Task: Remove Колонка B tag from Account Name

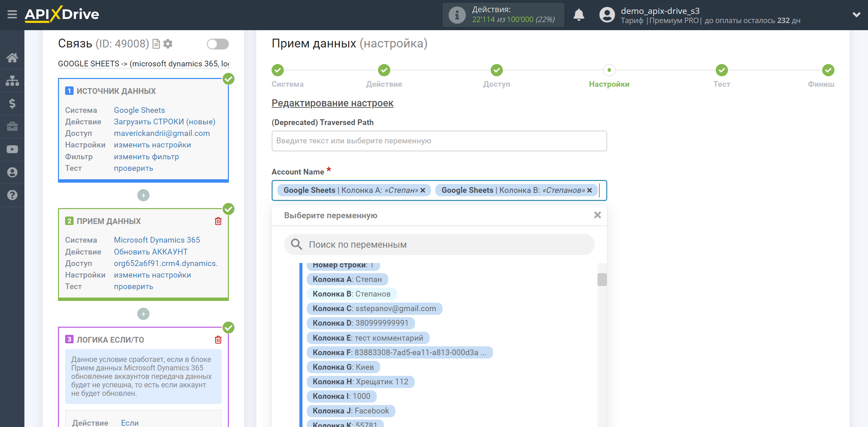Action: pos(590,190)
